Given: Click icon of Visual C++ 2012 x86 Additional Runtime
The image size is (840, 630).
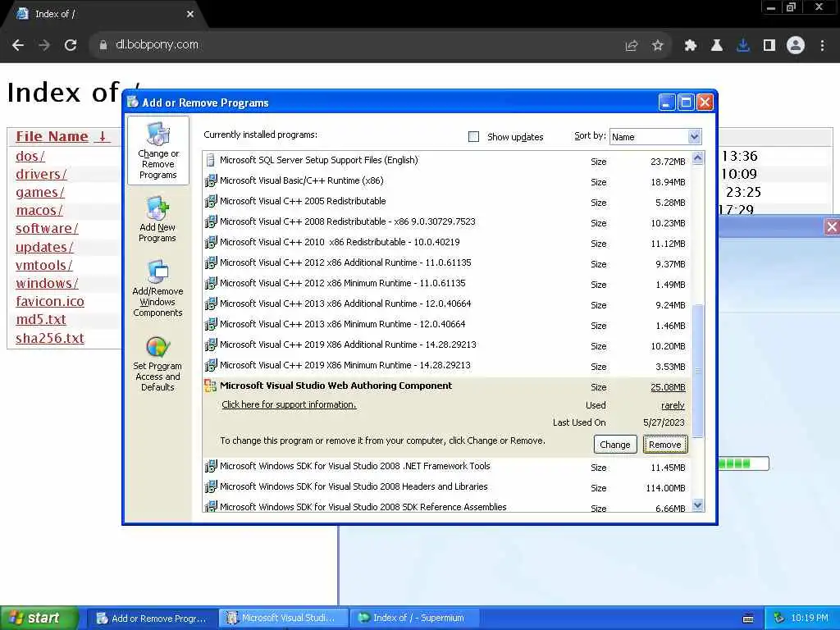Looking at the screenshot, I should (211, 262).
